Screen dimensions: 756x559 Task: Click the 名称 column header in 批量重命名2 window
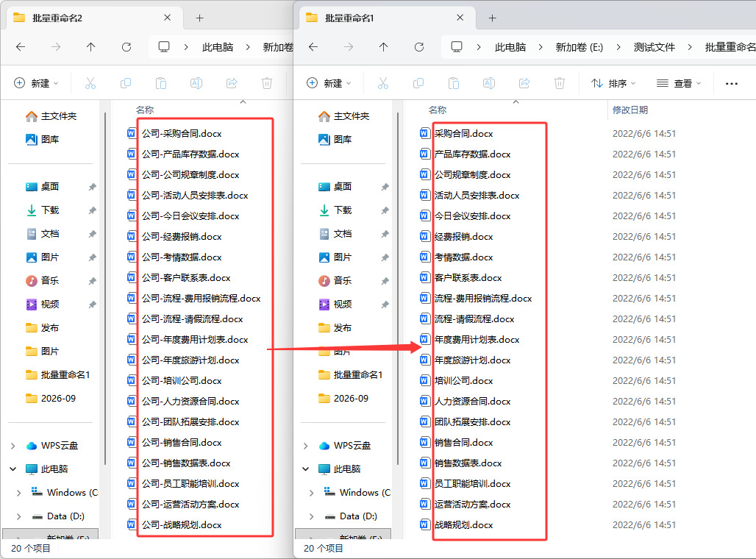coord(145,110)
